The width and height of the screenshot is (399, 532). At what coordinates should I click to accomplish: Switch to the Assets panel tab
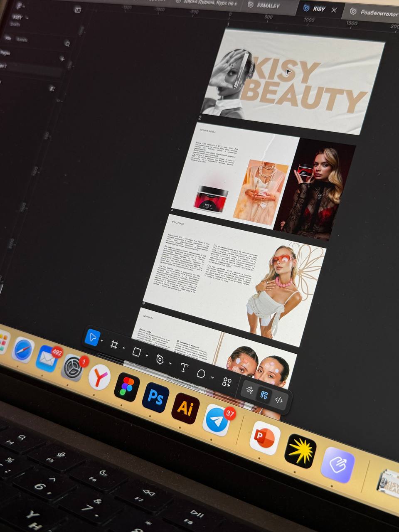pos(22,39)
